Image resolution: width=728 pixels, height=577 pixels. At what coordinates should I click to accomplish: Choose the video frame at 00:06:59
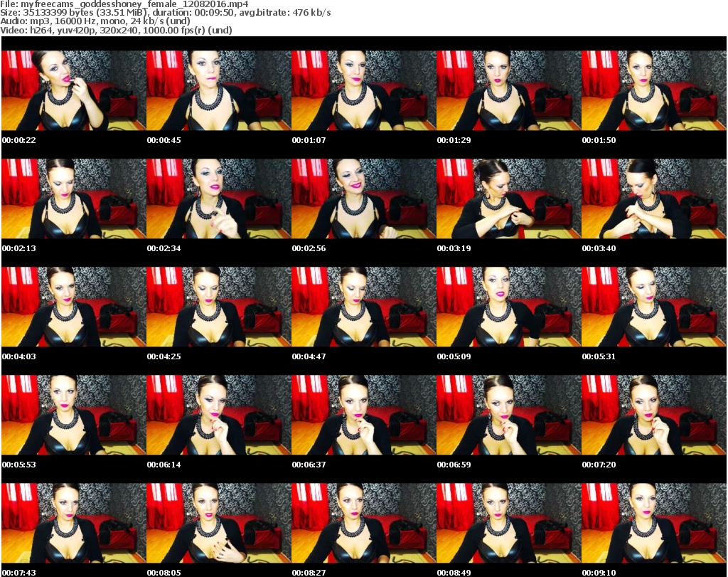pyautogui.click(x=508, y=415)
